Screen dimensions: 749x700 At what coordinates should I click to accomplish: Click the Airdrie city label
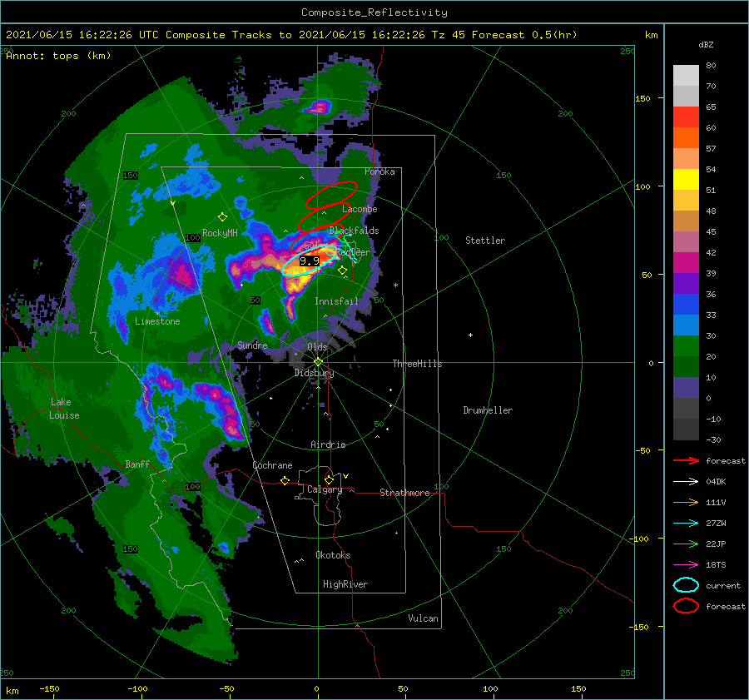(328, 444)
